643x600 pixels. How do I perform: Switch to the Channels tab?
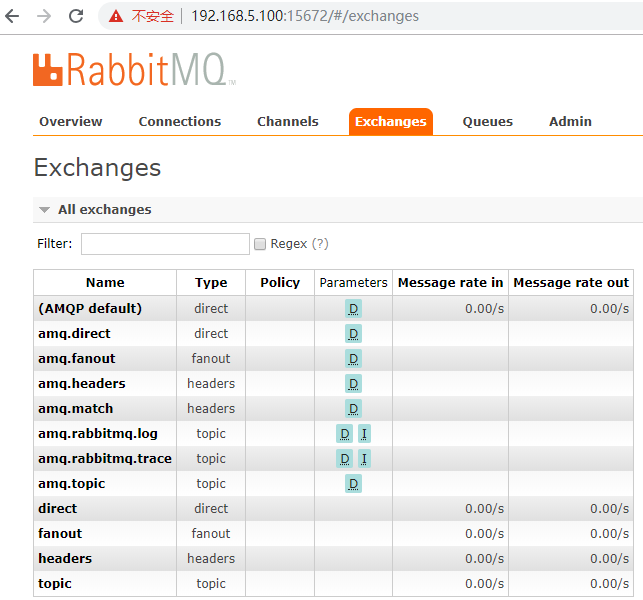tap(287, 121)
